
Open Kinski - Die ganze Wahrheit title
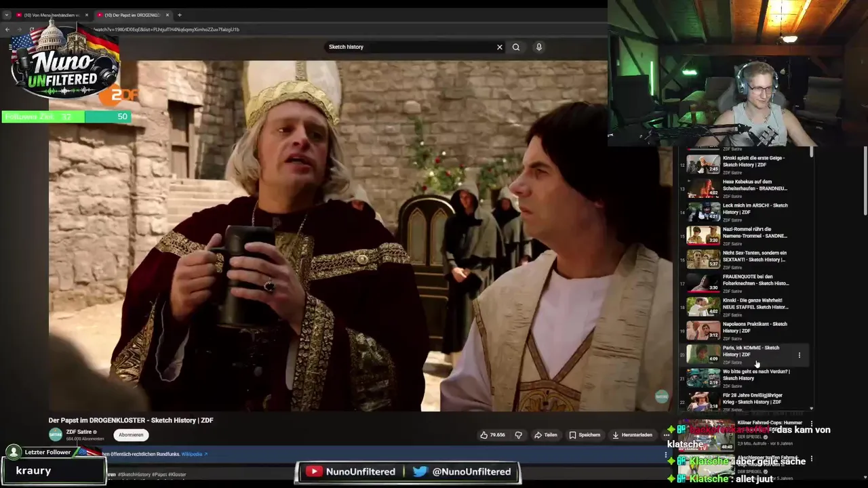click(x=755, y=304)
